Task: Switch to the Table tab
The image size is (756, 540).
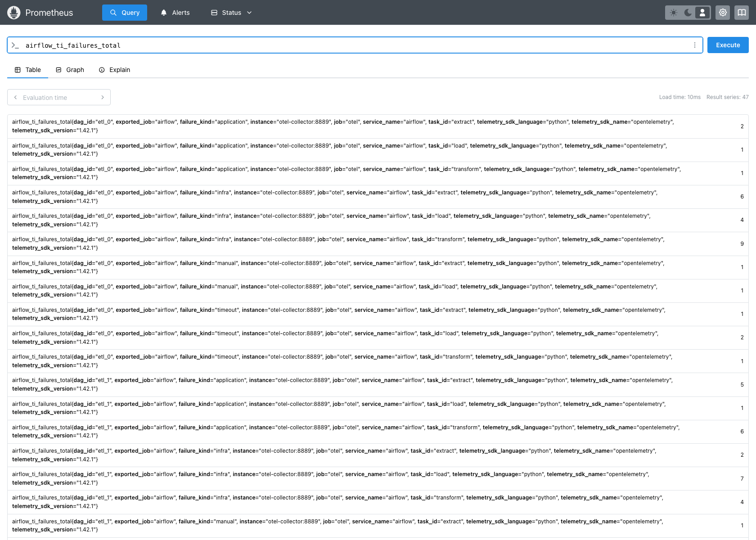Action: coord(28,70)
